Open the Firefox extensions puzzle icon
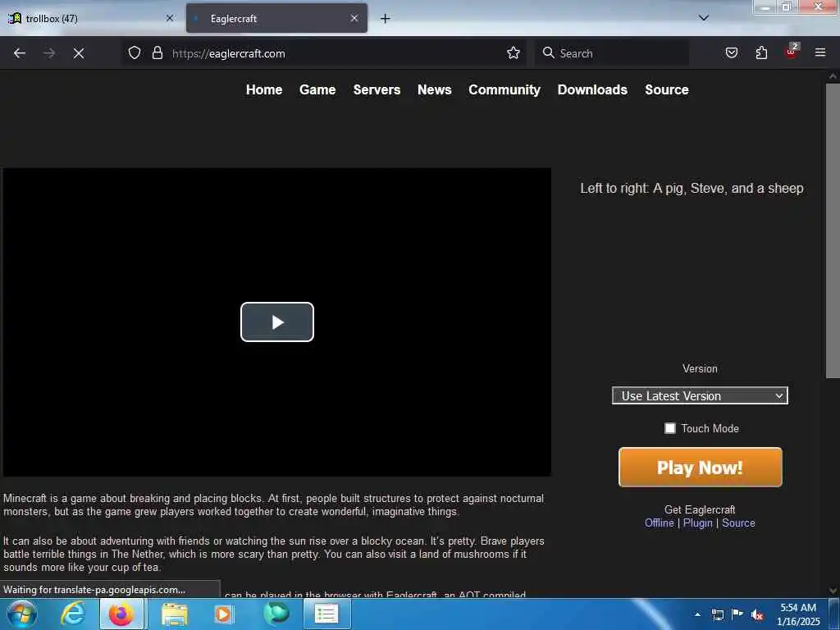 [761, 53]
